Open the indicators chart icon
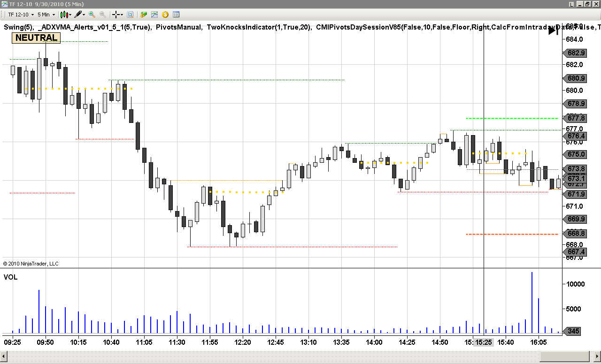This screenshot has width=601, height=364. pyautogui.click(x=154, y=15)
